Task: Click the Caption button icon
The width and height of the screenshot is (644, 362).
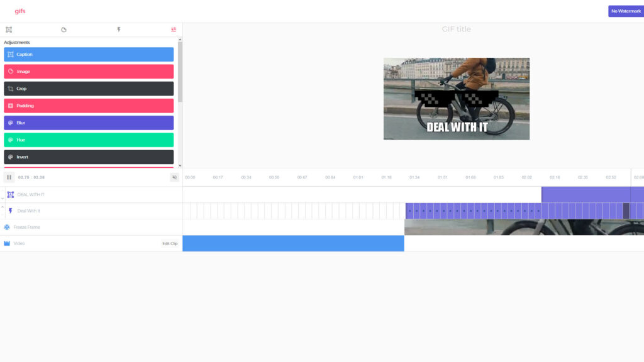Action: (x=11, y=54)
